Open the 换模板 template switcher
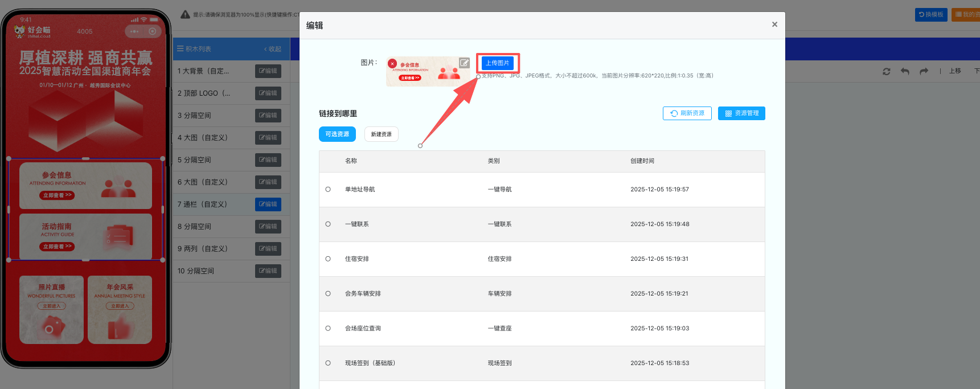Image resolution: width=980 pixels, height=389 pixels. (930, 14)
